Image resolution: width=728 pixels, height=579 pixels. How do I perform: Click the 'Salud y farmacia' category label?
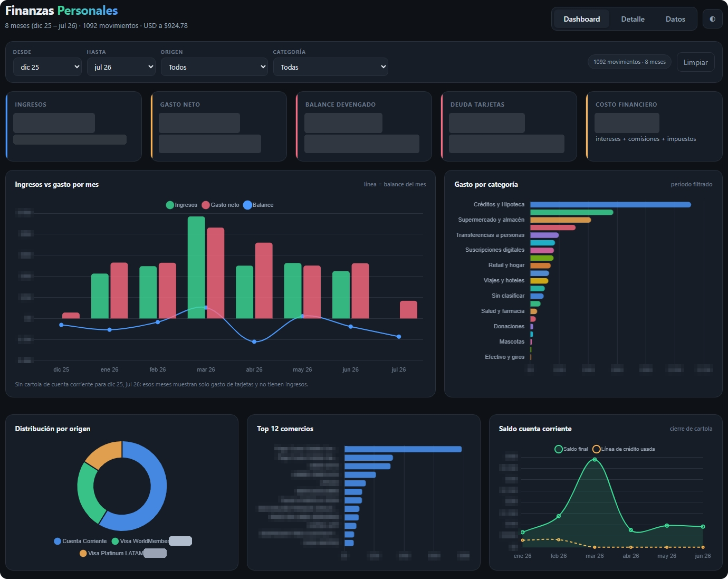tap(503, 311)
